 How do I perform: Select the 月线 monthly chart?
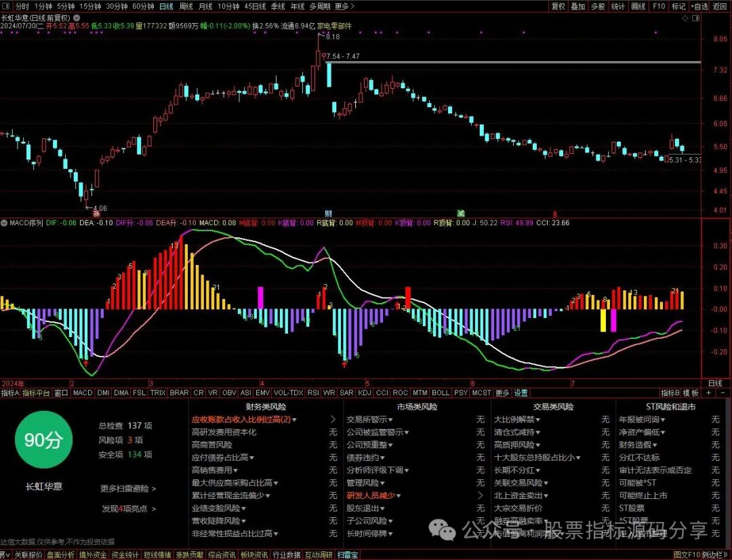coord(205,6)
